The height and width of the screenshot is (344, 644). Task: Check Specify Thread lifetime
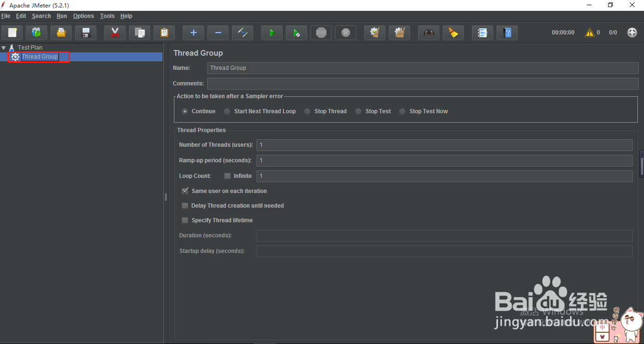(x=185, y=220)
